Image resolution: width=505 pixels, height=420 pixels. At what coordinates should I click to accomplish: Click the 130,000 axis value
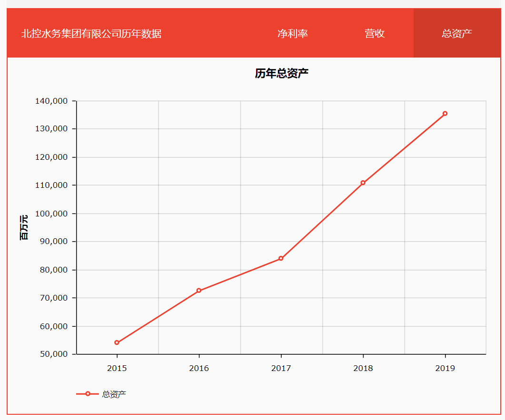[x=51, y=129]
